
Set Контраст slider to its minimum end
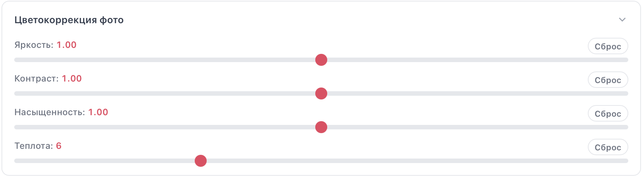click(x=16, y=93)
